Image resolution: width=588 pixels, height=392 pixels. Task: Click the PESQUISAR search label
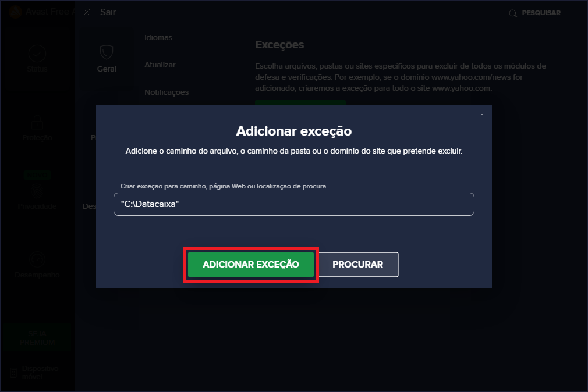tap(541, 13)
